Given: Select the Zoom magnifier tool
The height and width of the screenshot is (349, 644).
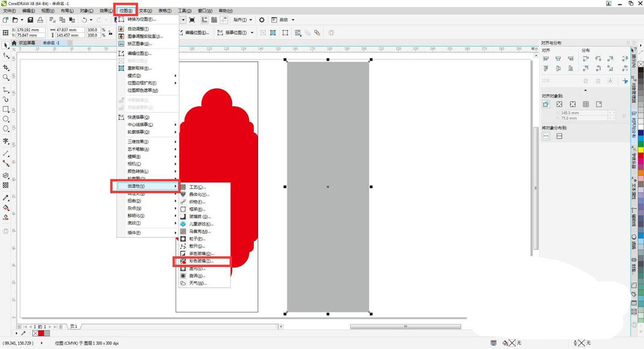Looking at the screenshot, I should click(x=6, y=77).
